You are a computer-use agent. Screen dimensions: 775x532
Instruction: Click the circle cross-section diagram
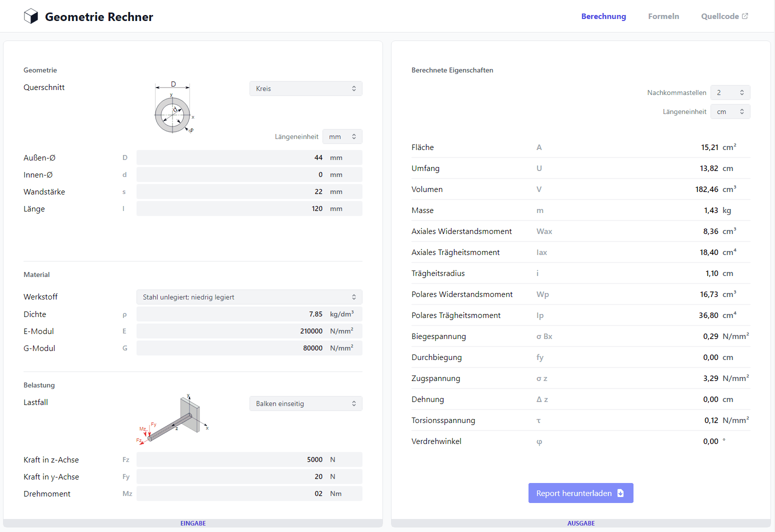point(173,108)
